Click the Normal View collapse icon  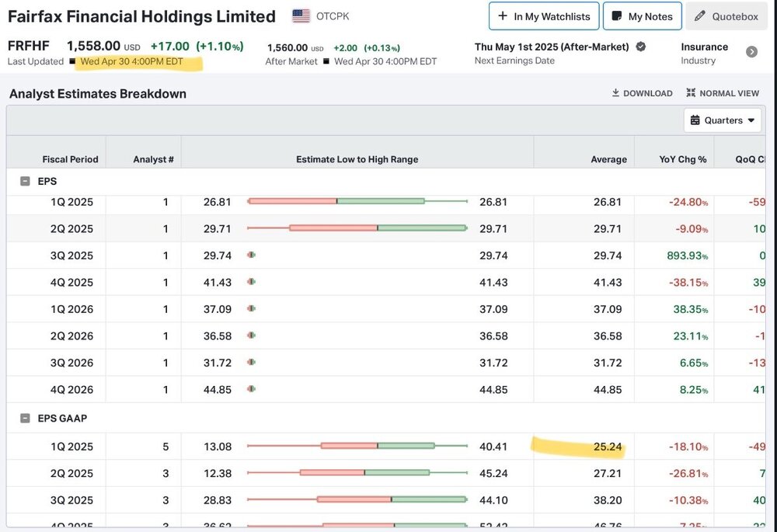click(x=691, y=92)
